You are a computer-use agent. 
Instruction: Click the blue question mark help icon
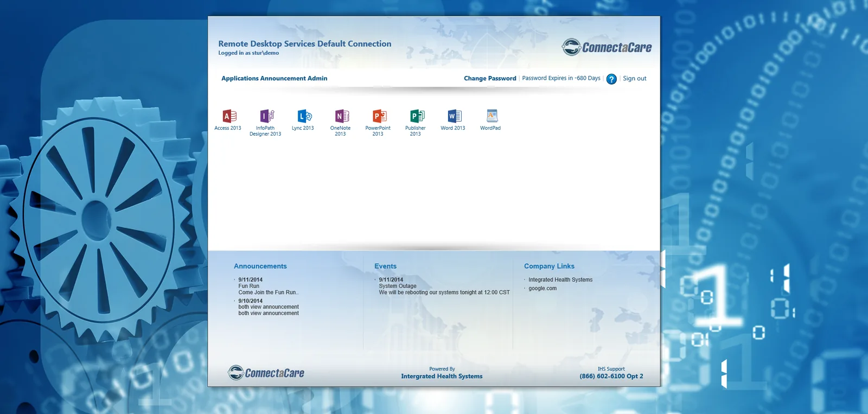611,79
